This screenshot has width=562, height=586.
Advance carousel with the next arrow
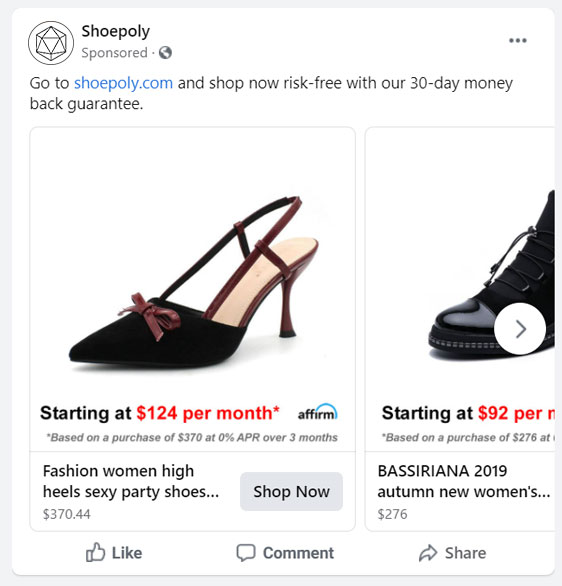[x=520, y=329]
